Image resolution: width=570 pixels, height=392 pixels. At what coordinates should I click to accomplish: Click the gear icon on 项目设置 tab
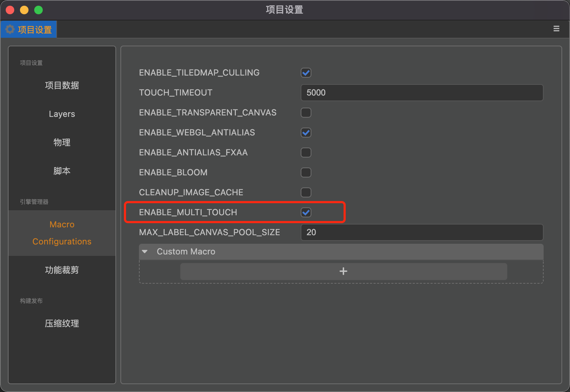[x=10, y=29]
